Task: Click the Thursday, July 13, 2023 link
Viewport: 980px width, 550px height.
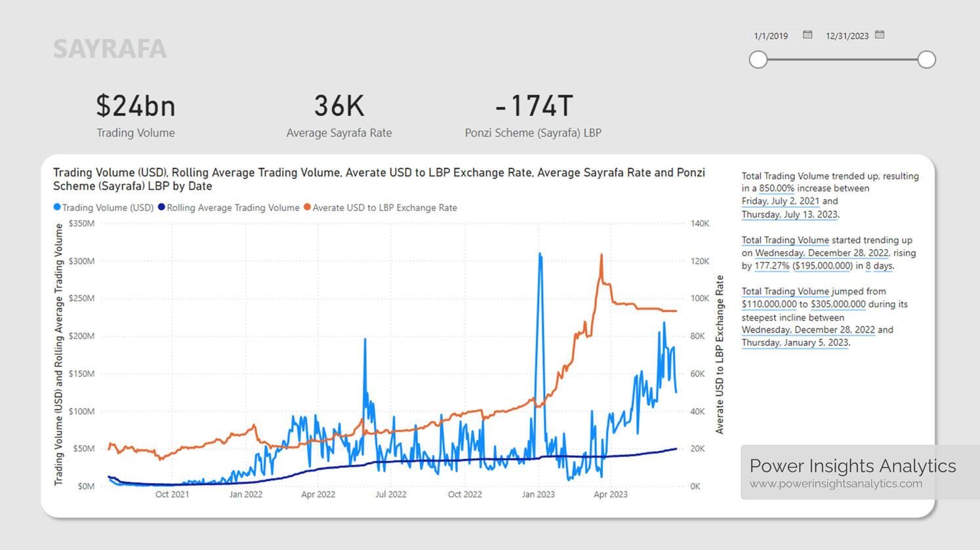Action: pyautogui.click(x=789, y=214)
